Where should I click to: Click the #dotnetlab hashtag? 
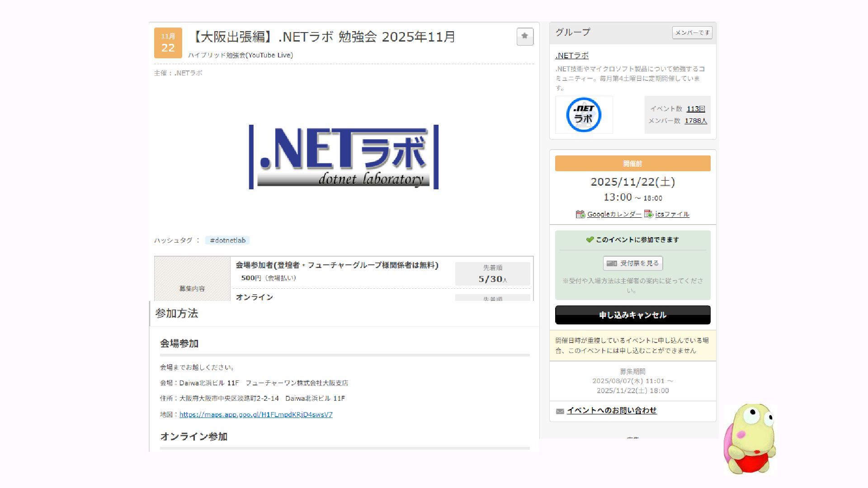pyautogui.click(x=227, y=240)
